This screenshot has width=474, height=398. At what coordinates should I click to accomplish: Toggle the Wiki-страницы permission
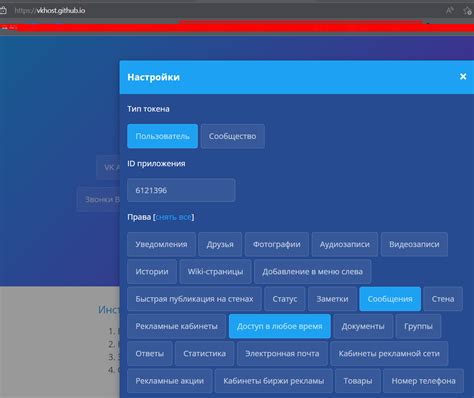tap(215, 272)
